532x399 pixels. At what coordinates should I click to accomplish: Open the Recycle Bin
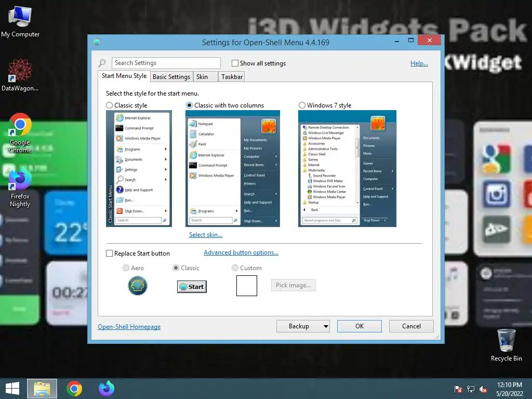pyautogui.click(x=506, y=345)
